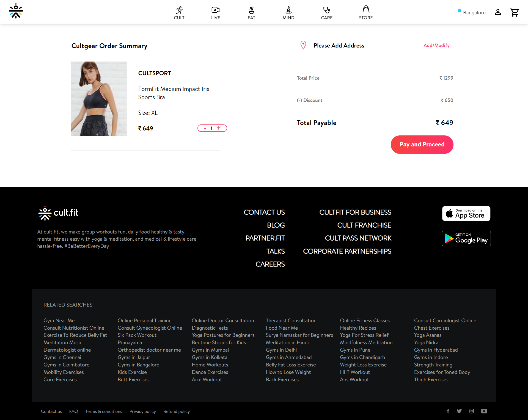Open the EAT section icon

pos(251,10)
